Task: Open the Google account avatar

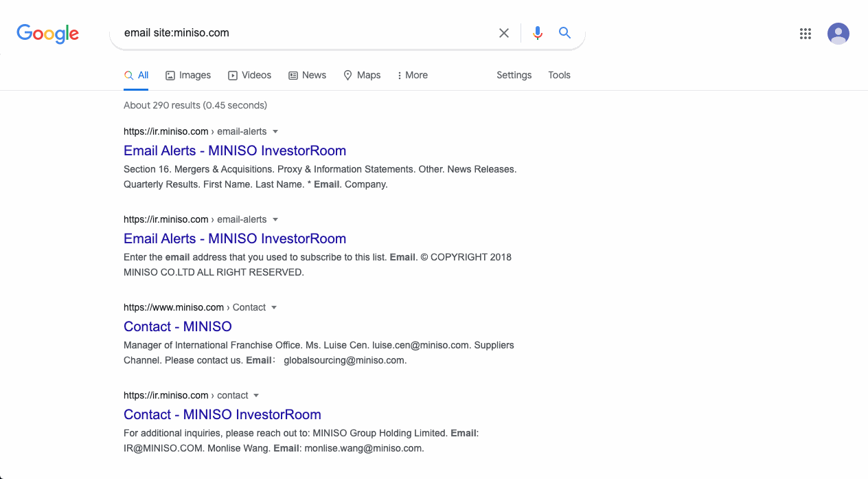Action: pyautogui.click(x=838, y=34)
